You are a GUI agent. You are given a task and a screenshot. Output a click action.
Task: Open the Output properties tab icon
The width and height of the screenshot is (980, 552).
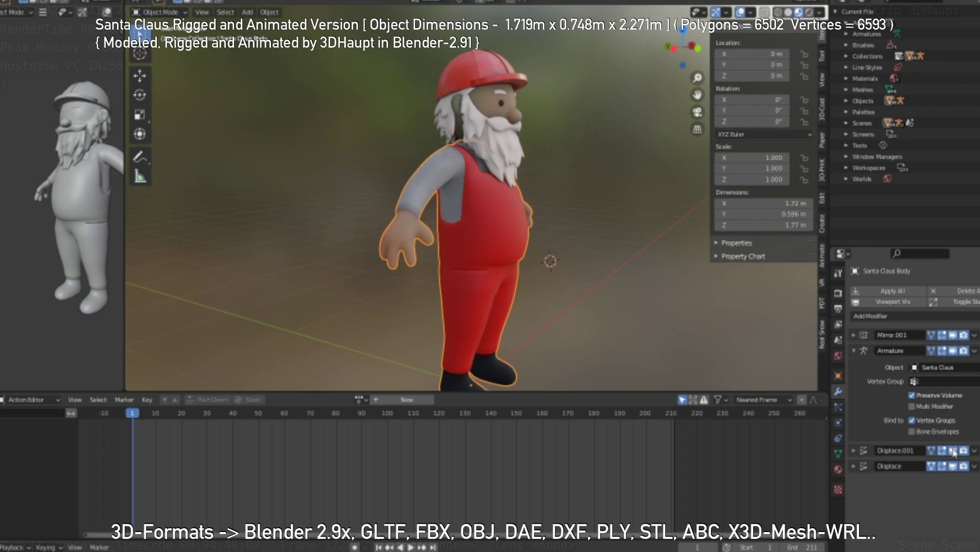point(838,309)
